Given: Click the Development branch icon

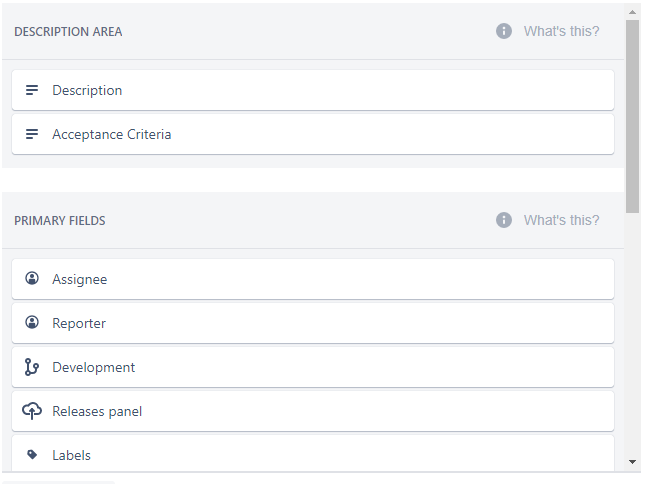Looking at the screenshot, I should (x=32, y=367).
